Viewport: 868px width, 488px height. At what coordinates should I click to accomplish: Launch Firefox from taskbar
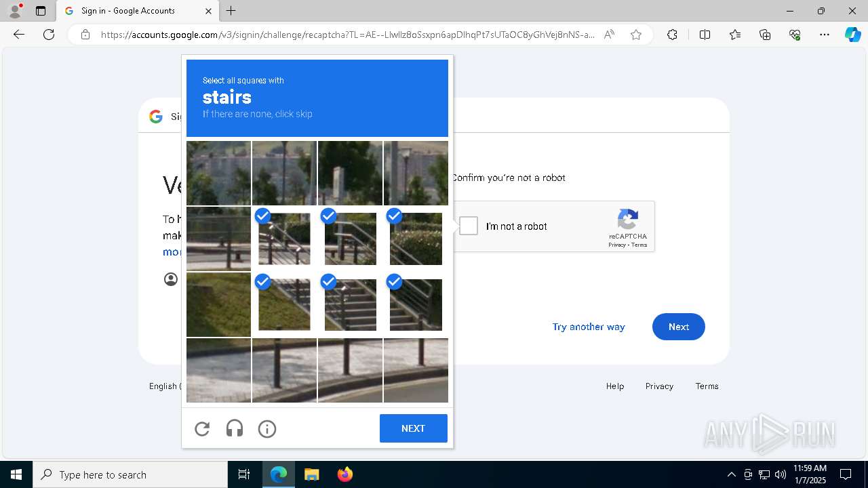pyautogui.click(x=344, y=474)
